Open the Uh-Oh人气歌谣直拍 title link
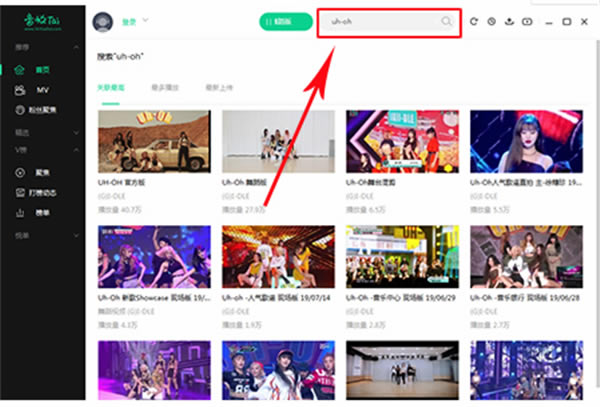The image size is (600, 407). pos(526,183)
